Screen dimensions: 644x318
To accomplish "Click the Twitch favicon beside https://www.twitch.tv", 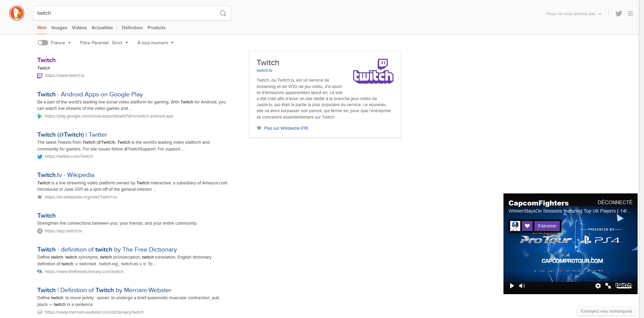I will [x=40, y=76].
